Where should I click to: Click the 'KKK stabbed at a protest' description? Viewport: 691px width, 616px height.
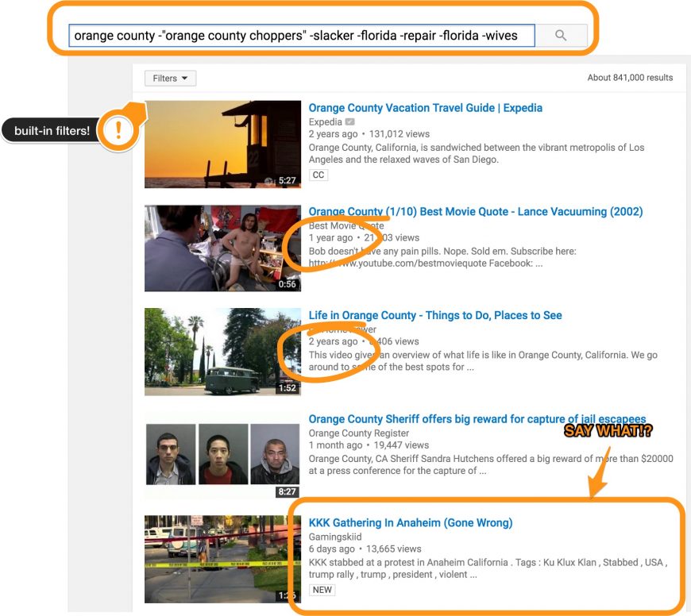coord(488,568)
